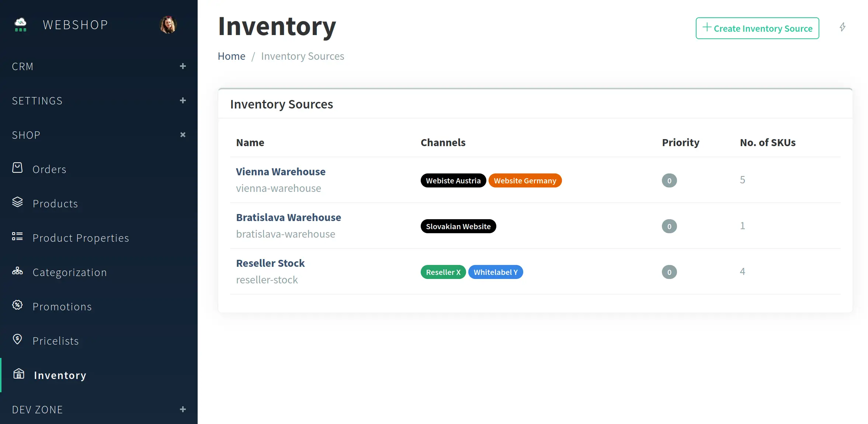868x424 pixels.
Task: Toggle the SHOP collapse button
Action: click(182, 134)
